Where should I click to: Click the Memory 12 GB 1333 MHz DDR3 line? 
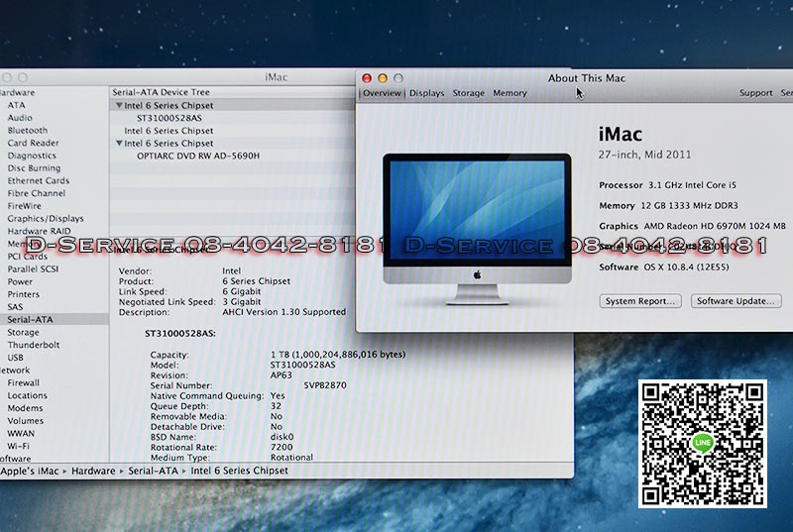coord(668,206)
